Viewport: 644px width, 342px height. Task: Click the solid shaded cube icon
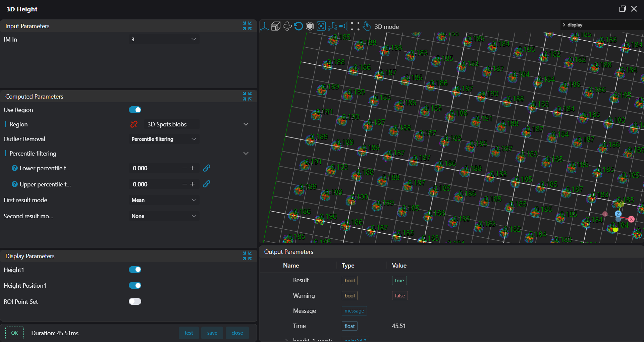click(x=310, y=26)
